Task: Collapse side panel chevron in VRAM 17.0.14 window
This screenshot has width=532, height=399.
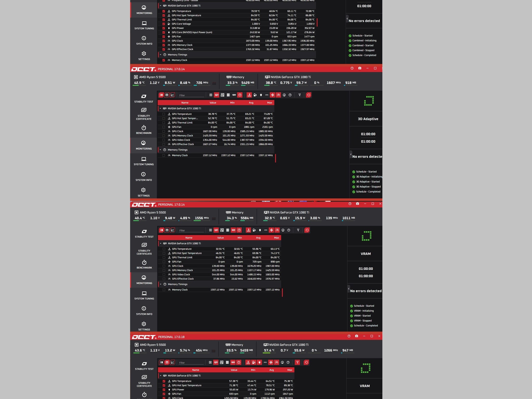Action: point(349,289)
